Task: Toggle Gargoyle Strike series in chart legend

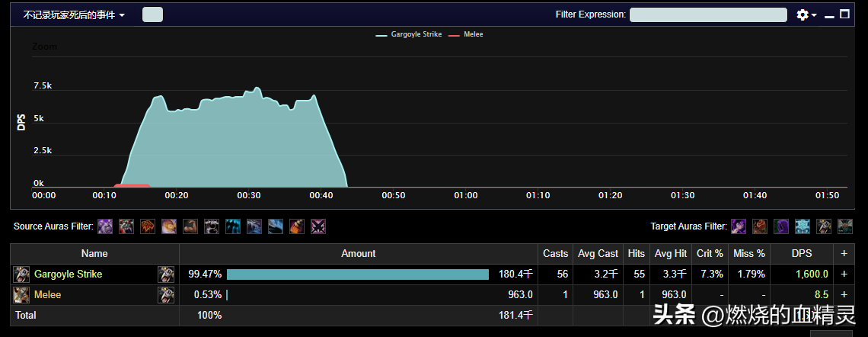Action: [x=410, y=34]
